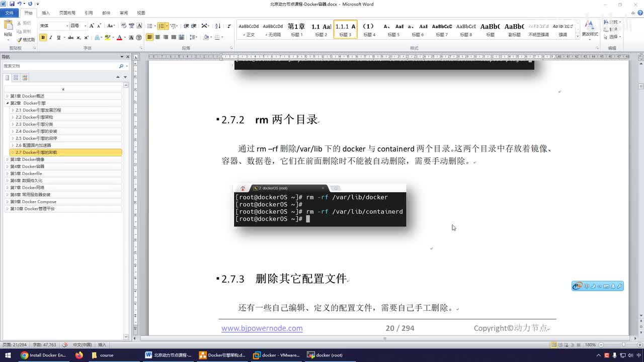
Task: Apply the 标题 1 heading style
Action: point(296,29)
